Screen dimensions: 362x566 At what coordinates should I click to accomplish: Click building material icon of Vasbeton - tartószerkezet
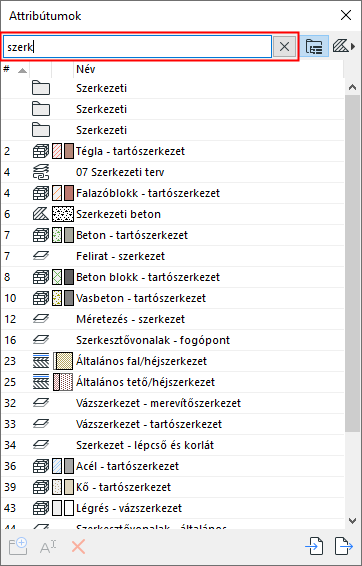point(40,298)
